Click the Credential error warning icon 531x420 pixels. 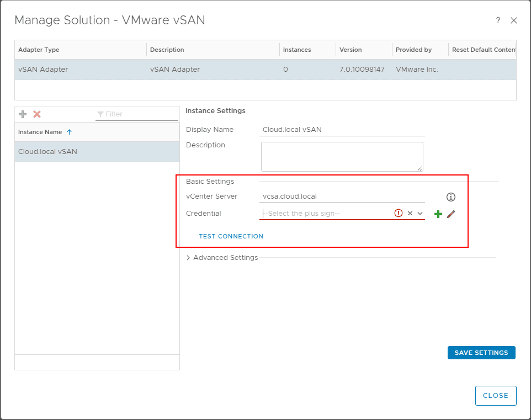click(x=399, y=213)
